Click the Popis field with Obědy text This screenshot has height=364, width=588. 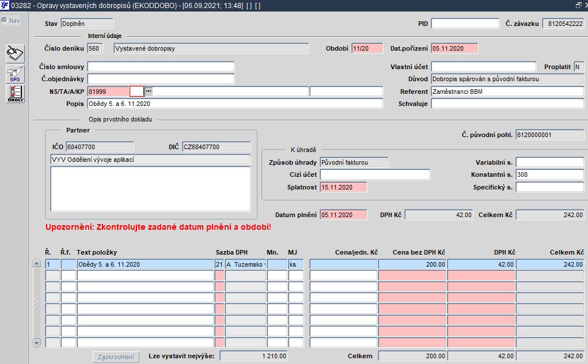point(234,104)
